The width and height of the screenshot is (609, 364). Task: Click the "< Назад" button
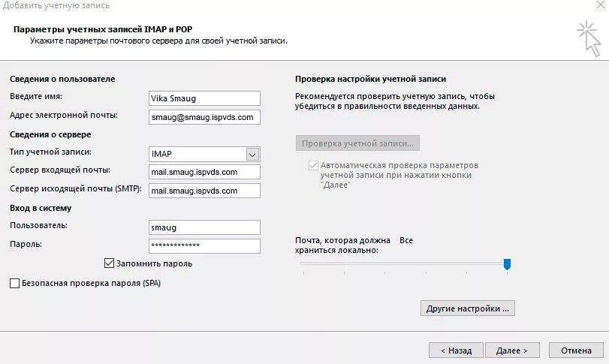click(456, 350)
